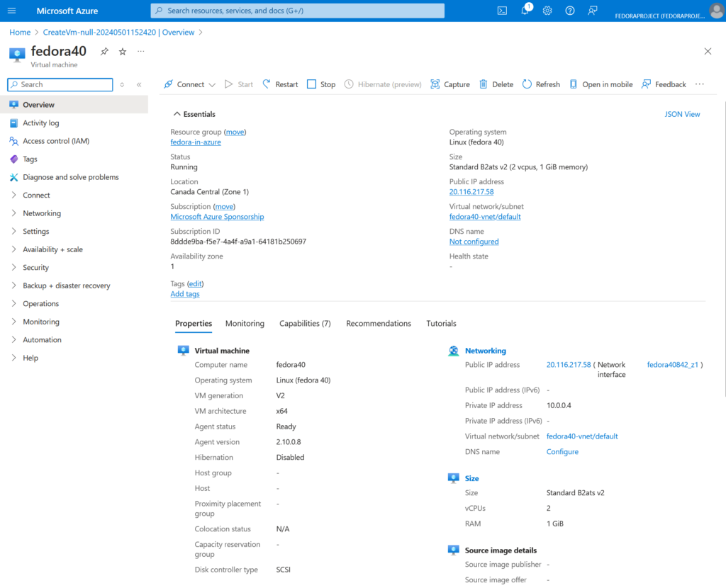This screenshot has width=726, height=588.
Task: Pin fedora40 to dashboard
Action: pyautogui.click(x=105, y=51)
